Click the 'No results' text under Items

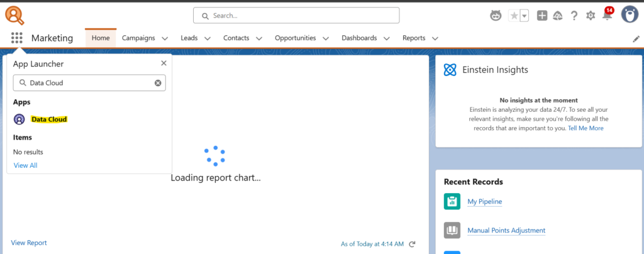tap(28, 152)
